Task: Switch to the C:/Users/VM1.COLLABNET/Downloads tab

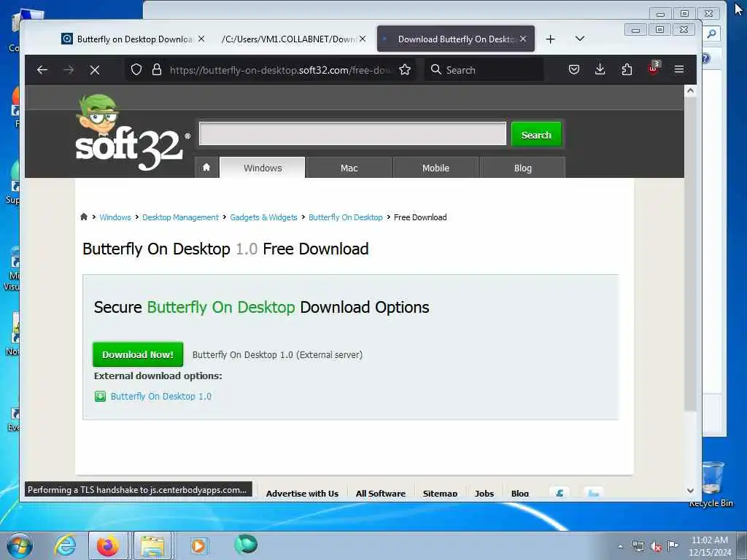Action: [x=288, y=39]
